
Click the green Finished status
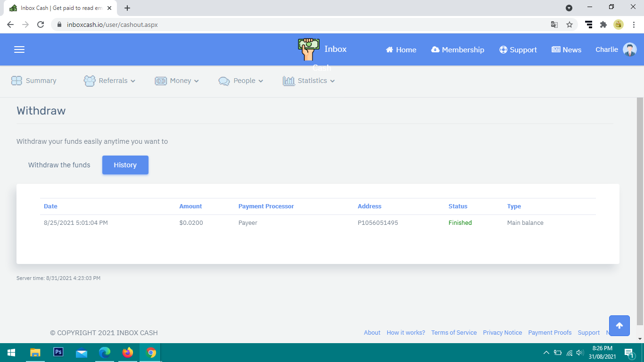point(460,223)
